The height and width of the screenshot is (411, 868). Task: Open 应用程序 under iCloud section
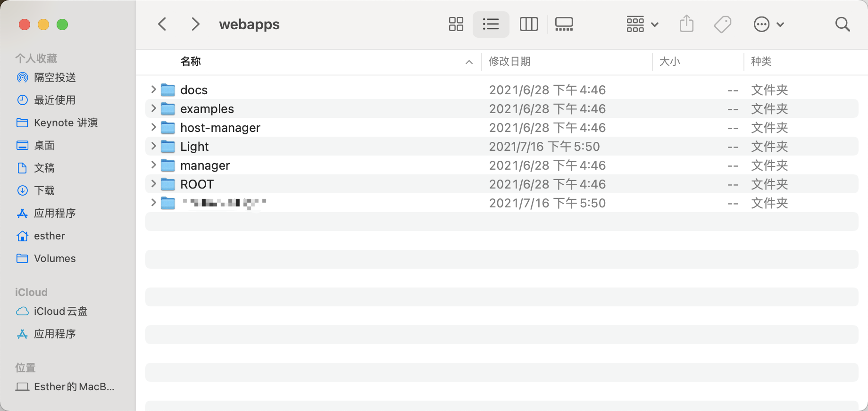coord(46,334)
